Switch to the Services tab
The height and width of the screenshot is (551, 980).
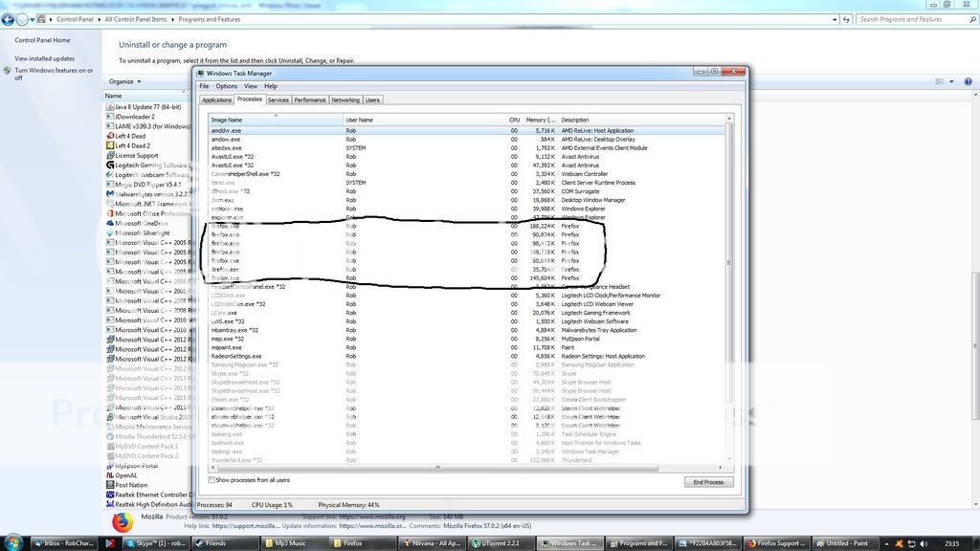click(278, 99)
